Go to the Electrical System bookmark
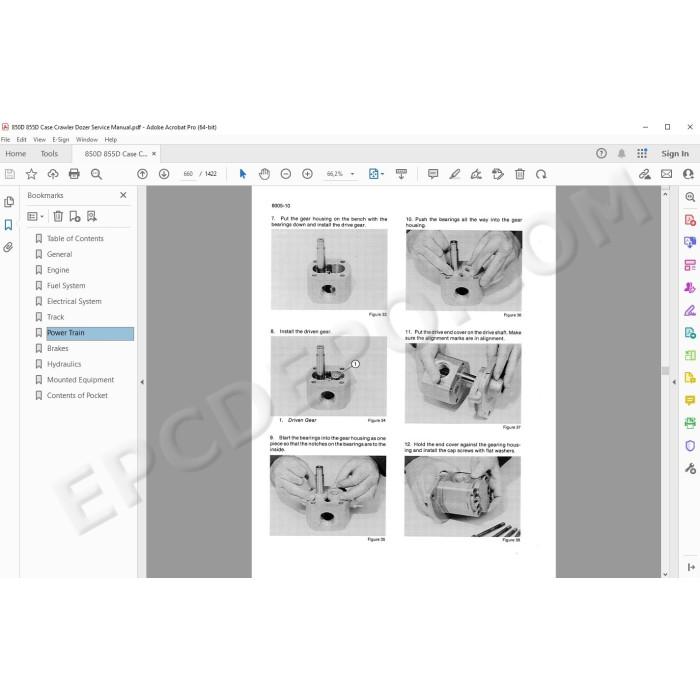The width and height of the screenshot is (700, 700). coord(74,301)
